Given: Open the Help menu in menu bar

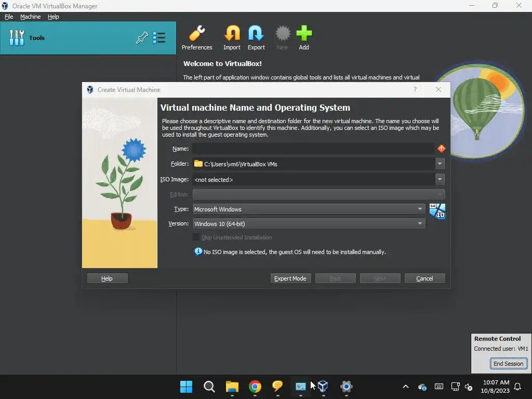Looking at the screenshot, I should point(54,17).
